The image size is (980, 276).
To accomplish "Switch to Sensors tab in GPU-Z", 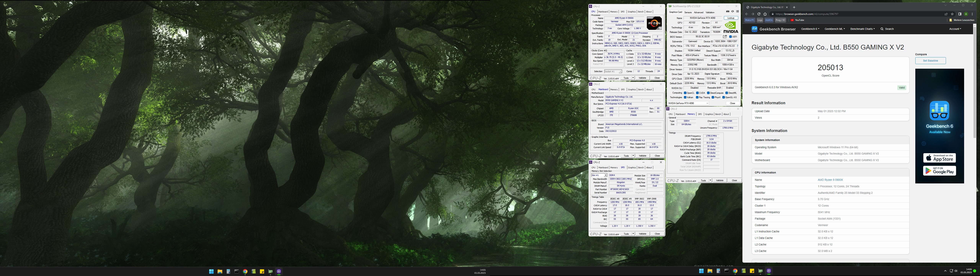I will pos(688,12).
